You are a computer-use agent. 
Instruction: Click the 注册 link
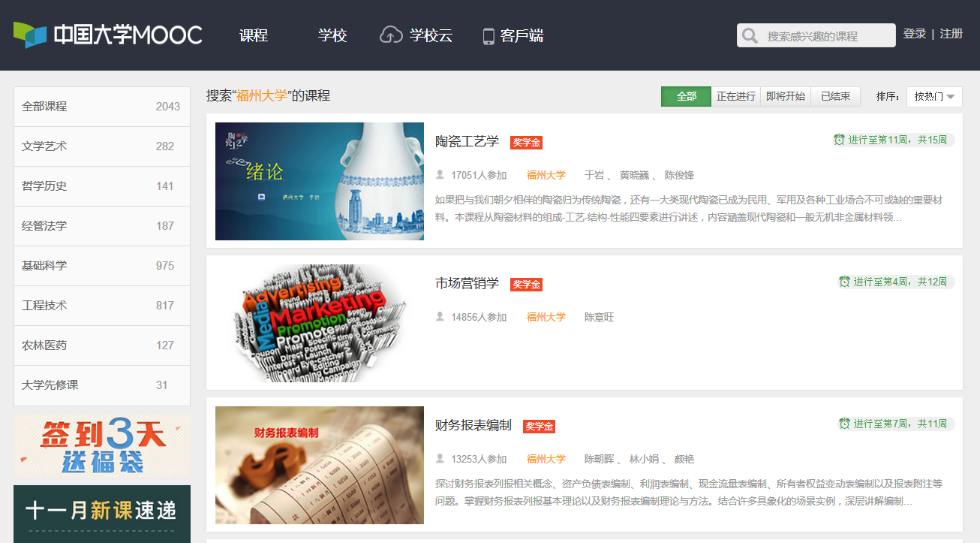(x=951, y=34)
